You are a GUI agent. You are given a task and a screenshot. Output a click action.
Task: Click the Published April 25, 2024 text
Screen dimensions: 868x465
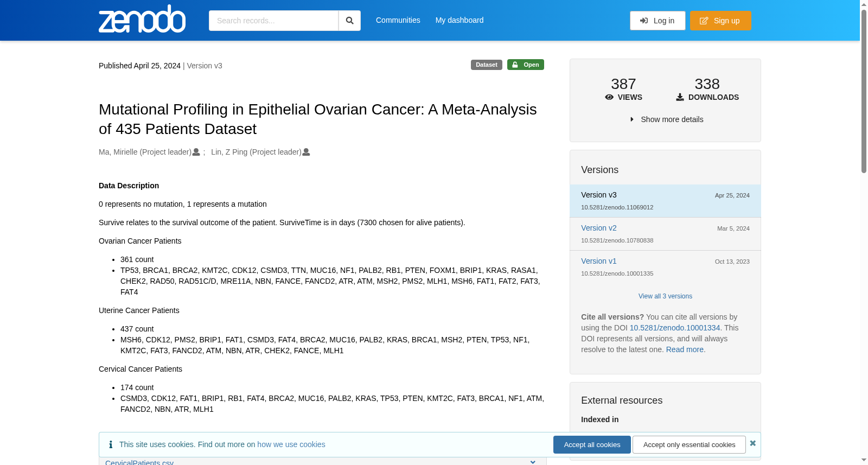[x=139, y=66]
